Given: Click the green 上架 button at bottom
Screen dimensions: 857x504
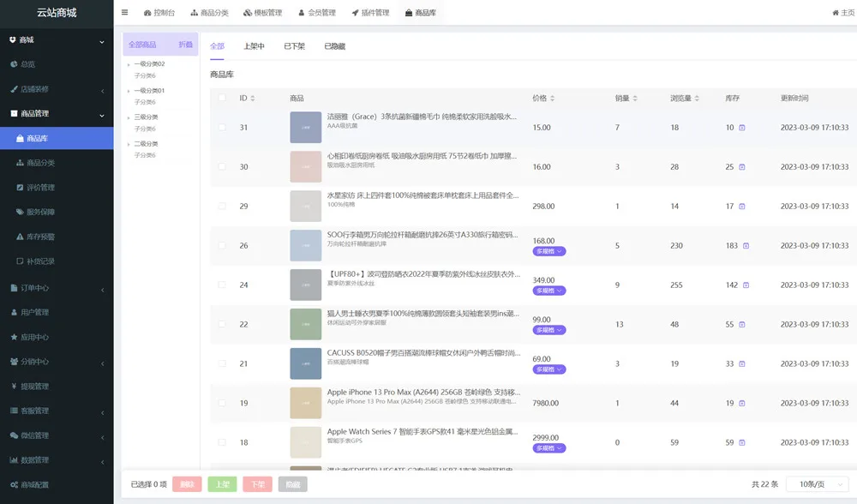Looking at the screenshot, I should coord(222,484).
